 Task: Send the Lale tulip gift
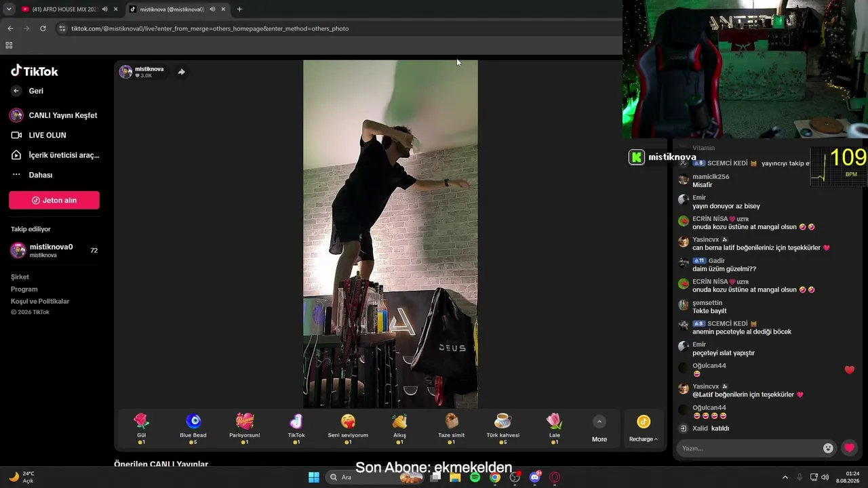point(555,429)
